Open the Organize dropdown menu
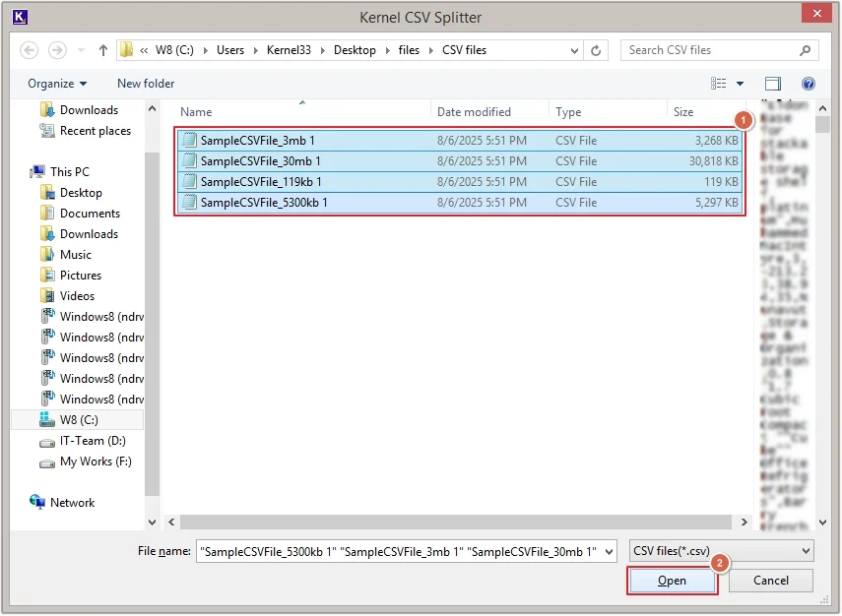 click(57, 84)
